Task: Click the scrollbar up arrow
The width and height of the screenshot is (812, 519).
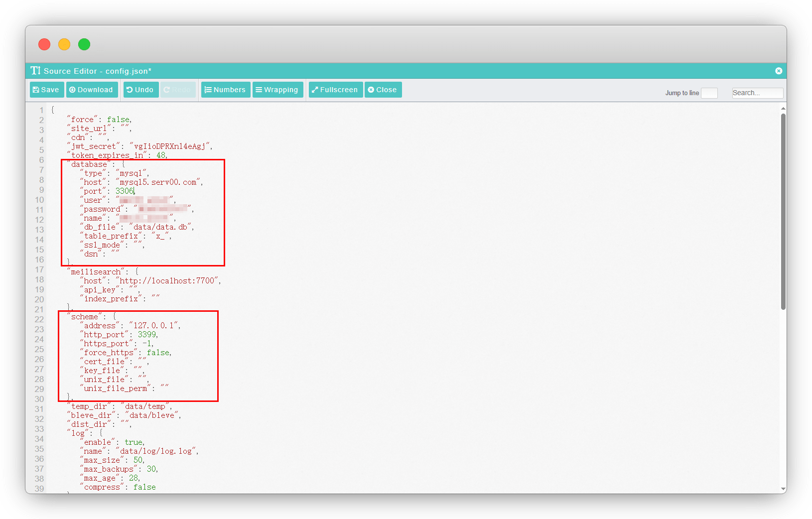Action: pos(783,108)
